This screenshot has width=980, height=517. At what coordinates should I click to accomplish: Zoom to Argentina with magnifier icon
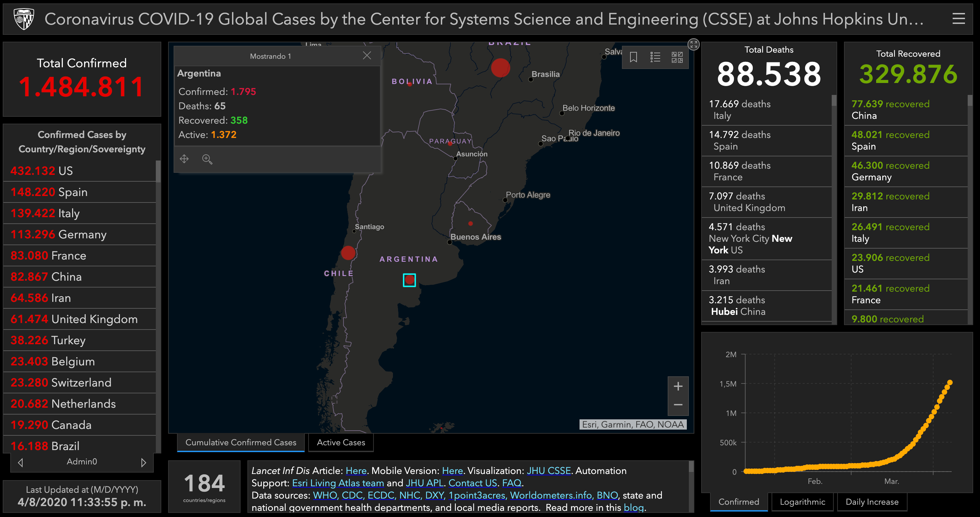207,159
